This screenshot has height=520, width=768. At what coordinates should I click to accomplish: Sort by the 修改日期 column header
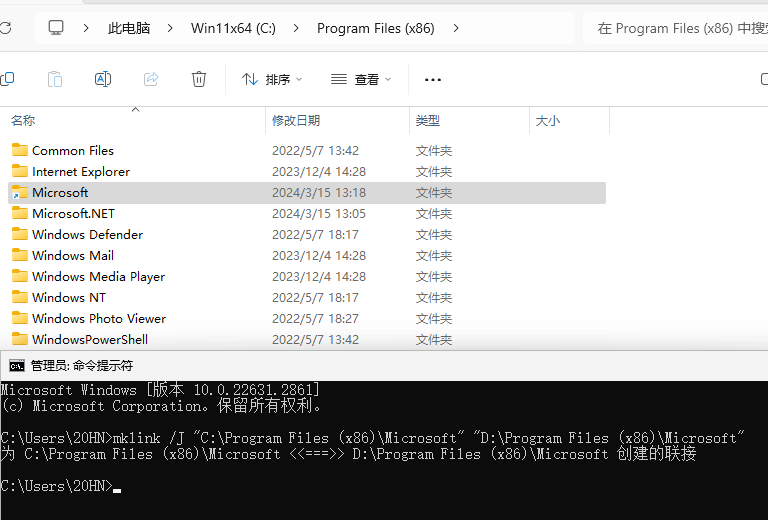296,120
